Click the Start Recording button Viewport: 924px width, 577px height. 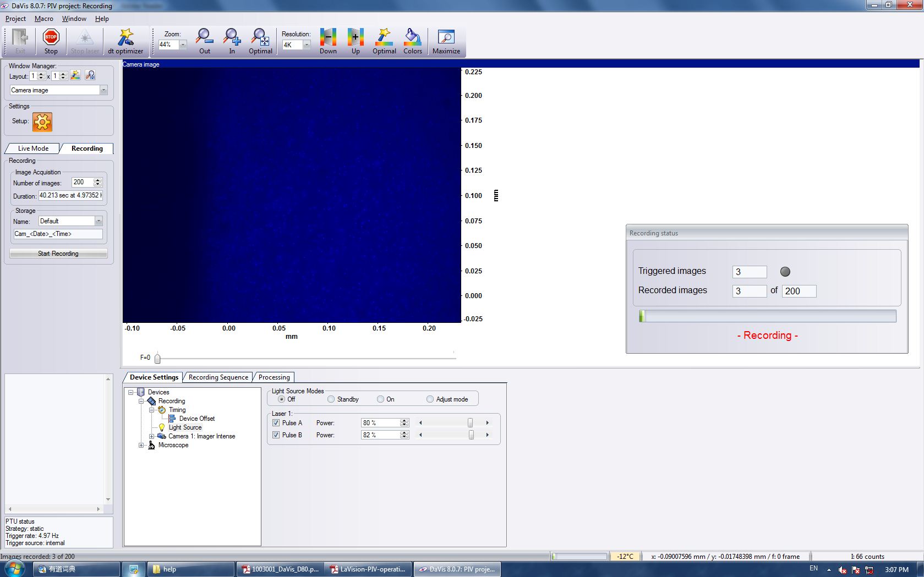pyautogui.click(x=58, y=254)
